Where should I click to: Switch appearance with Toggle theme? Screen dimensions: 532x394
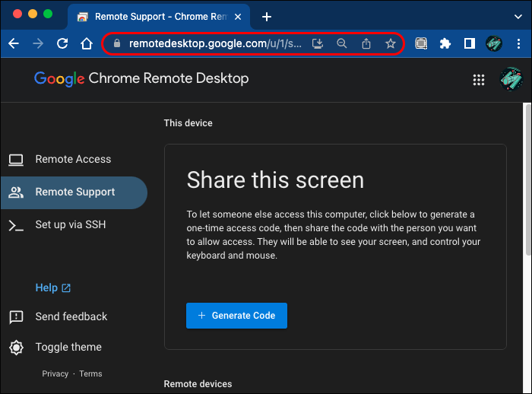68,347
